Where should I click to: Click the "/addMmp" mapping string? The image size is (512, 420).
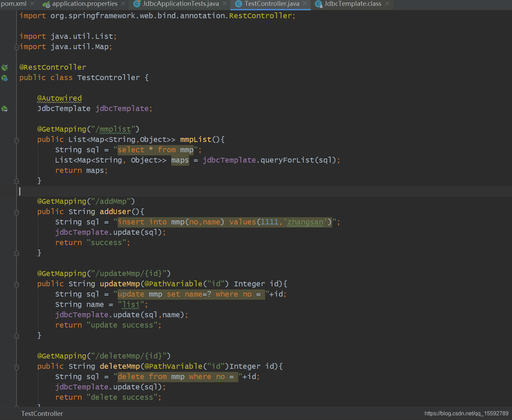point(111,201)
